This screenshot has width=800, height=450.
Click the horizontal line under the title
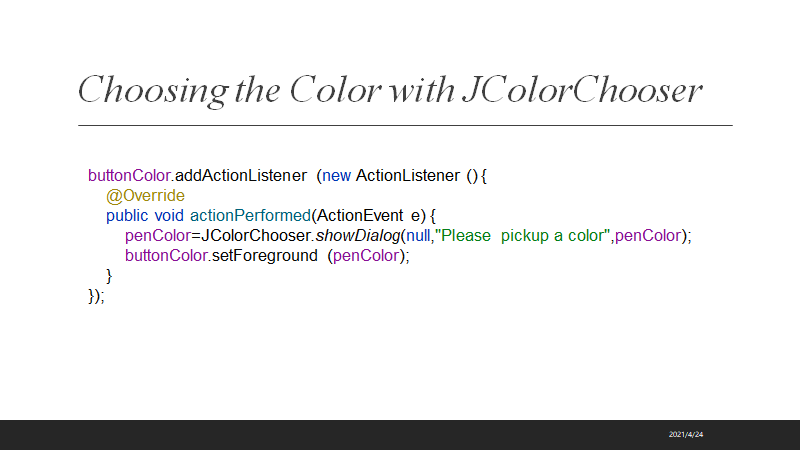(405, 125)
